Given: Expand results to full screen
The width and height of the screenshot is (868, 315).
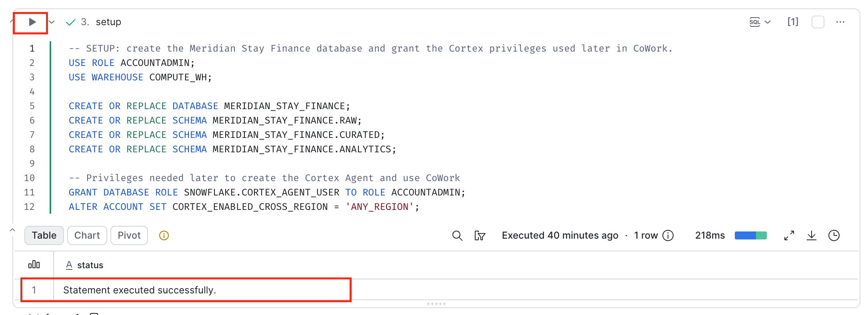Looking at the screenshot, I should pos(789,235).
